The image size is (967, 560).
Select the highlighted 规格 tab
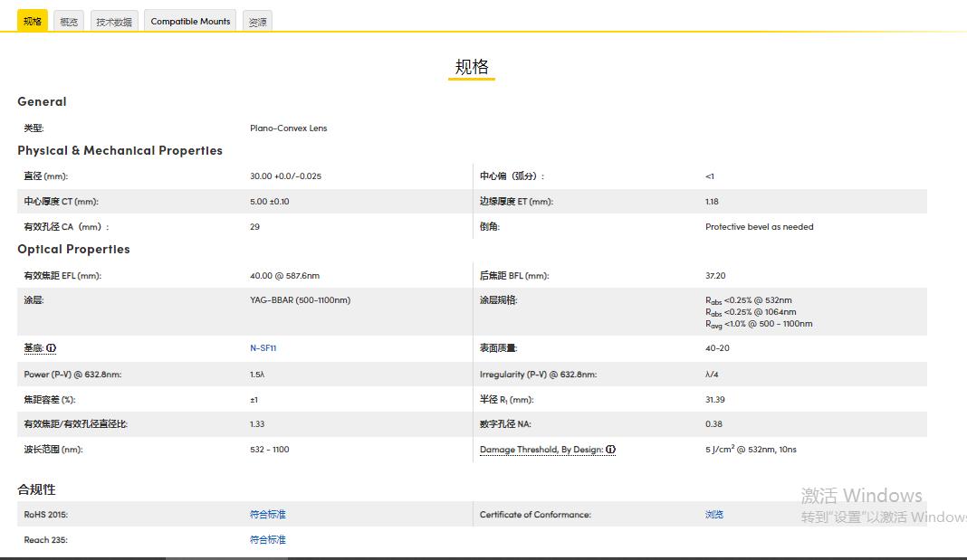(33, 20)
